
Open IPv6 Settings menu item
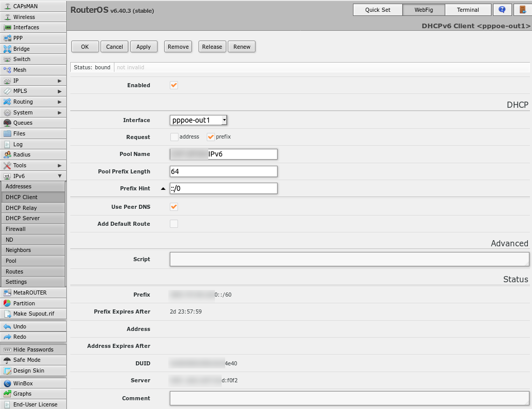(x=33, y=282)
